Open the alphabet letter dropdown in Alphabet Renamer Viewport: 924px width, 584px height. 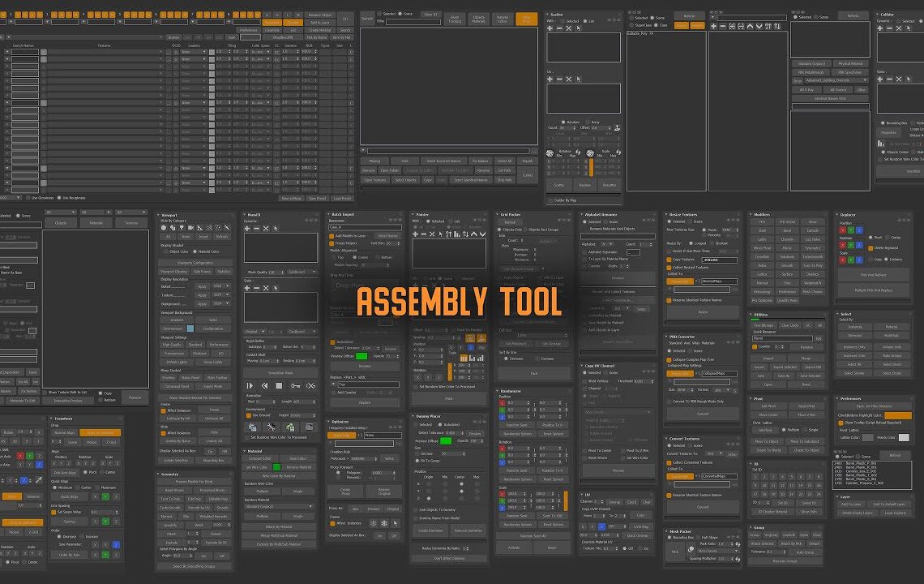(605, 244)
